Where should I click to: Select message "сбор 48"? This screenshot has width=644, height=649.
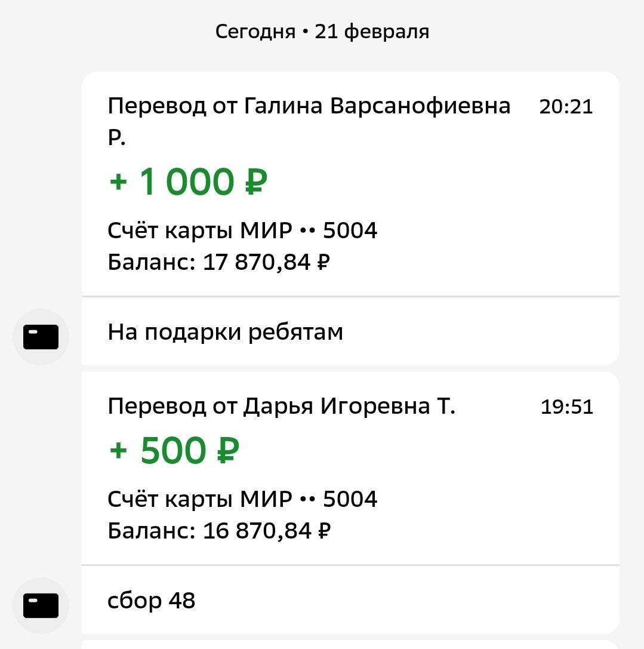[152, 601]
